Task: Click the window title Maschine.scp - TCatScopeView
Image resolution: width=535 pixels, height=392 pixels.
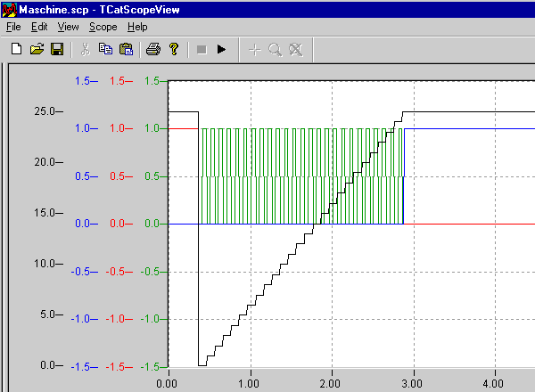Action: coord(99,10)
